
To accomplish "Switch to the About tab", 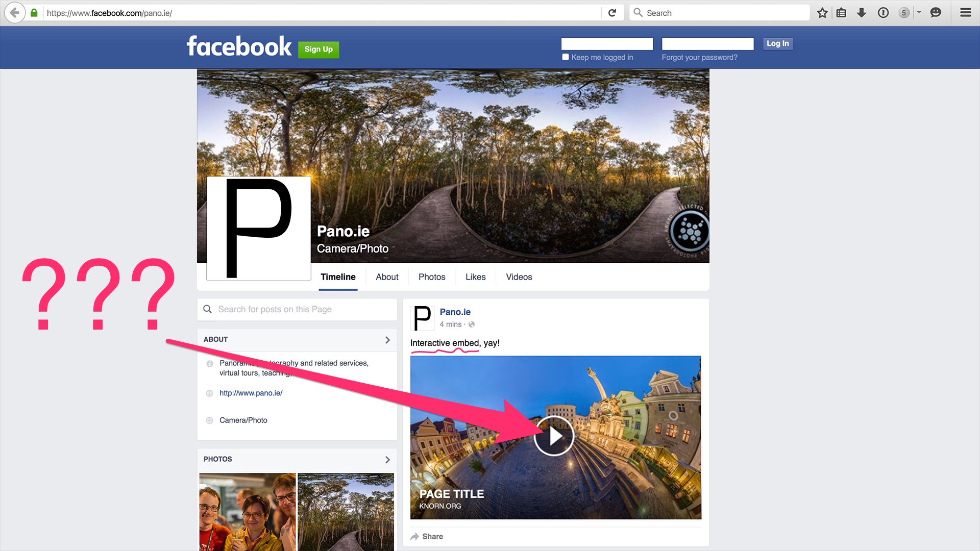I will click(387, 277).
